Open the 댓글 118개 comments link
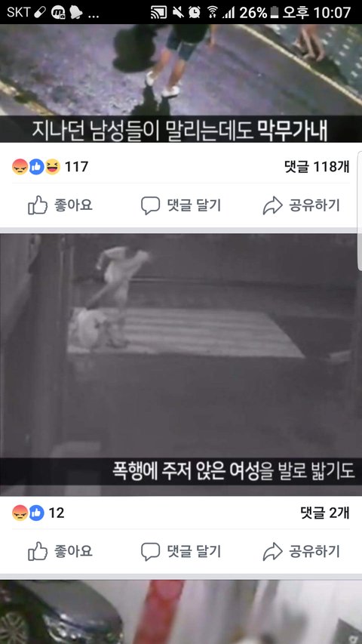Screen dimensions: 362x644 coord(317,167)
